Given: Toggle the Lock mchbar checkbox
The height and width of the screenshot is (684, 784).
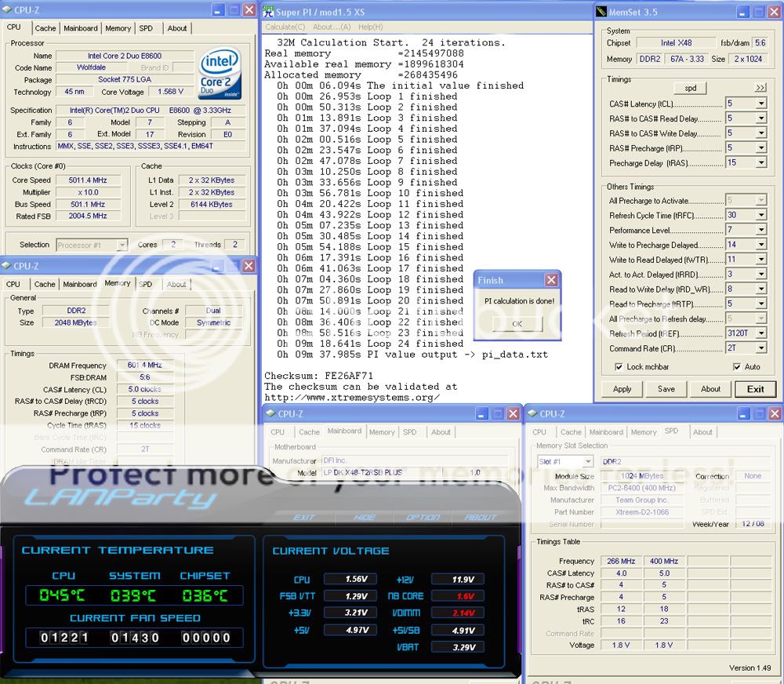Looking at the screenshot, I should pyautogui.click(x=619, y=367).
